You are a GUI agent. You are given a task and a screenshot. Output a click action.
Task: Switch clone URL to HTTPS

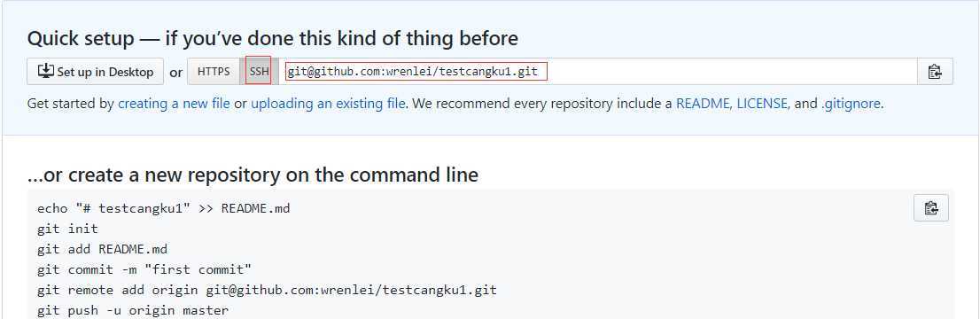point(214,72)
